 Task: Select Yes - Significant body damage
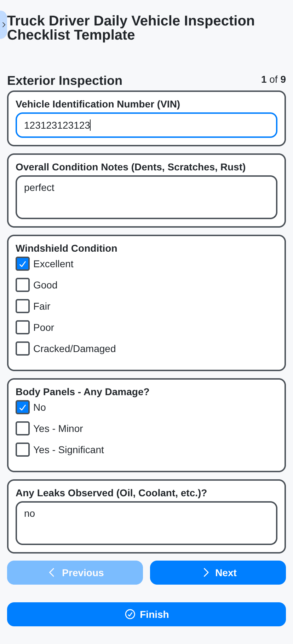(23, 450)
